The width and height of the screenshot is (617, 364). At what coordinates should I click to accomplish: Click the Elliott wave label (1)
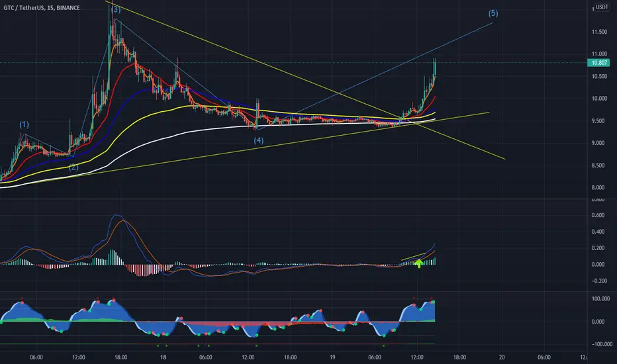pyautogui.click(x=24, y=124)
